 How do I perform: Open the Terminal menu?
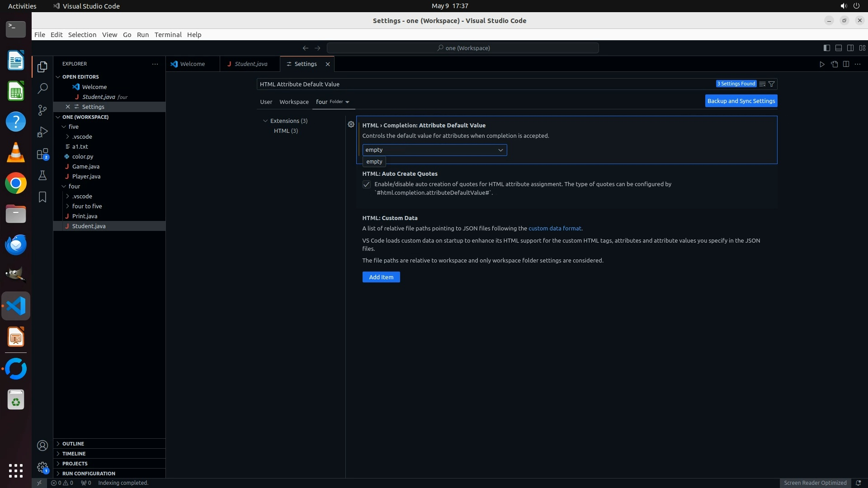[x=168, y=35]
